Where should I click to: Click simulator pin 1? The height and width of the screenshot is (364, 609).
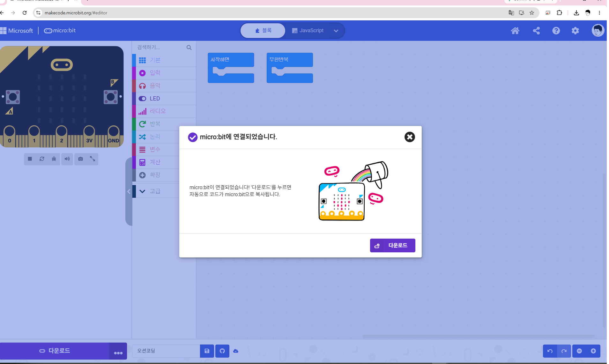tap(34, 136)
